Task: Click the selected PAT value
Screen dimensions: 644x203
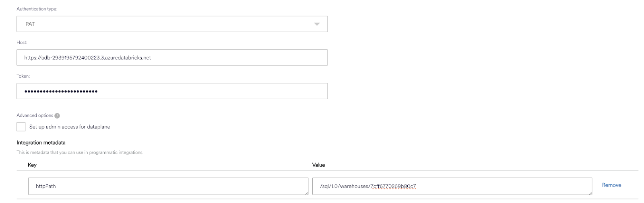Action: [x=30, y=24]
